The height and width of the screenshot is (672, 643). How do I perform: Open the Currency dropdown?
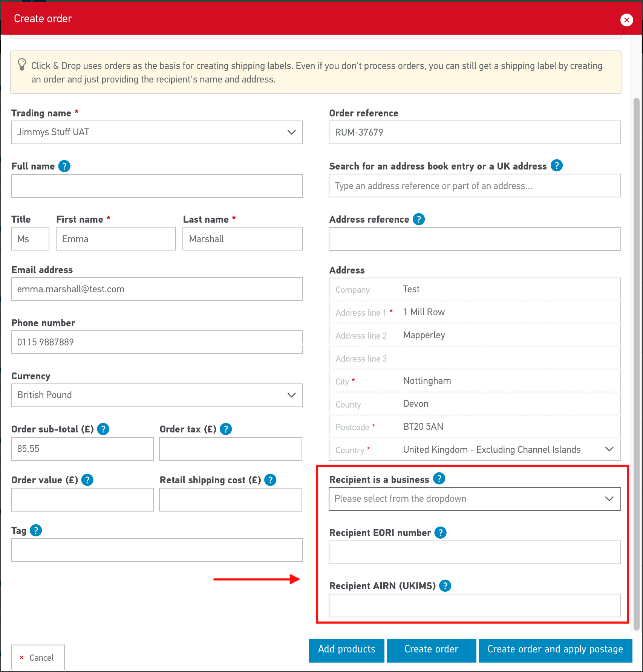point(157,395)
